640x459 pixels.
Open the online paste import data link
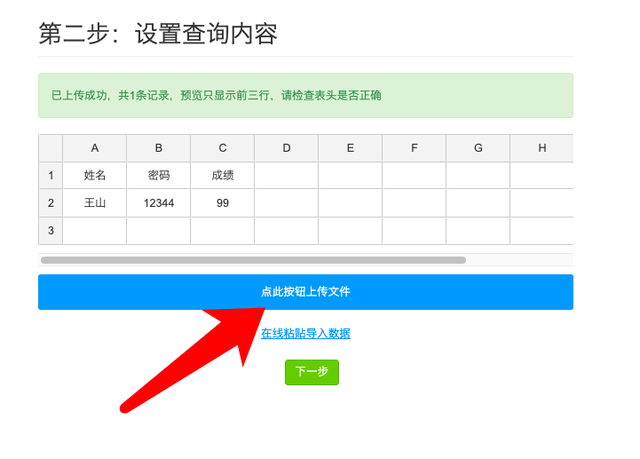(305, 333)
